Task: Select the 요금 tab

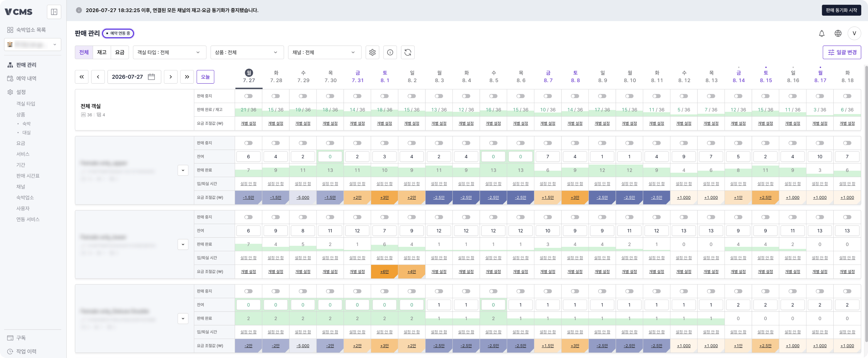Action: pos(120,52)
